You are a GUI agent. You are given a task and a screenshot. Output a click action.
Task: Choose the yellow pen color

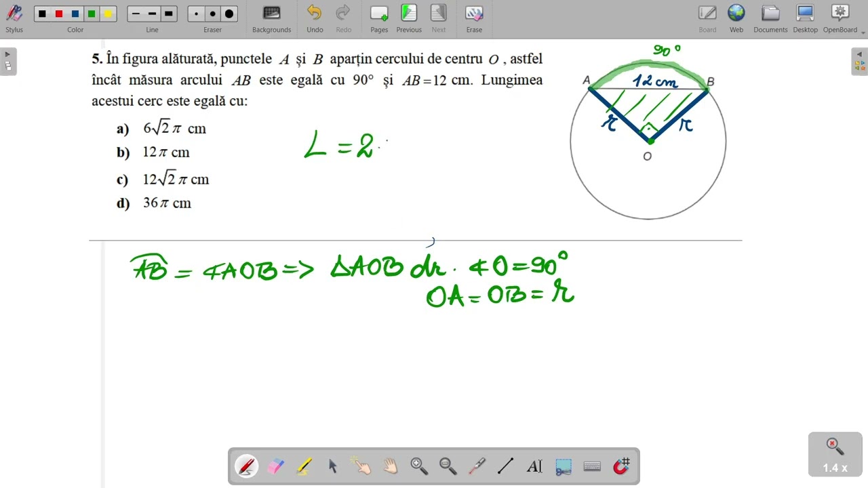[108, 14]
